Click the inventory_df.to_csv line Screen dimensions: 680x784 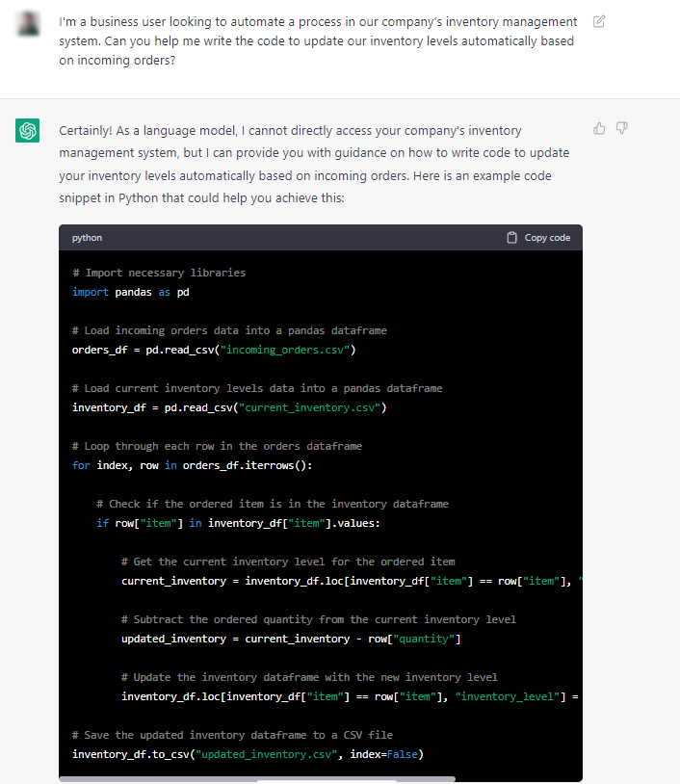click(248, 754)
